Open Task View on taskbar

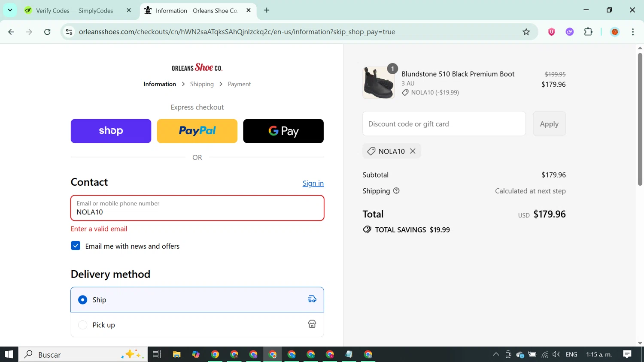tap(157, 354)
